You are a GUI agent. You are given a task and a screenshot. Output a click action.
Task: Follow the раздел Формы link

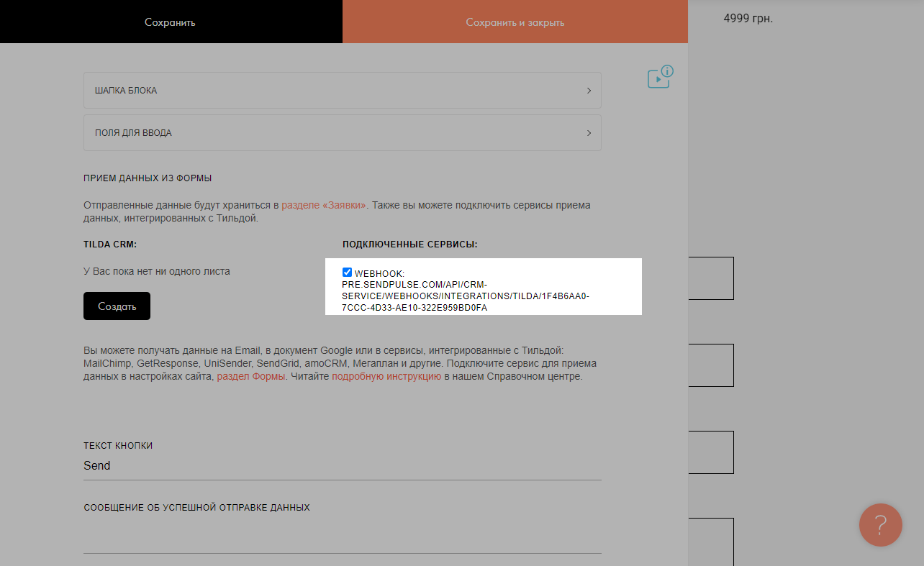click(251, 376)
